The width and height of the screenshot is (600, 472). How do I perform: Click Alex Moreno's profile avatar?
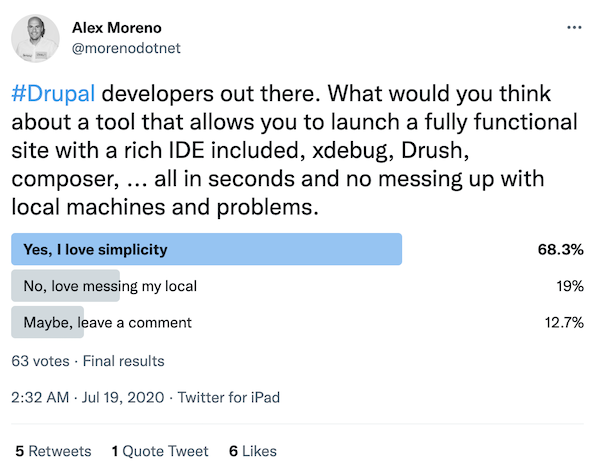tap(37, 37)
